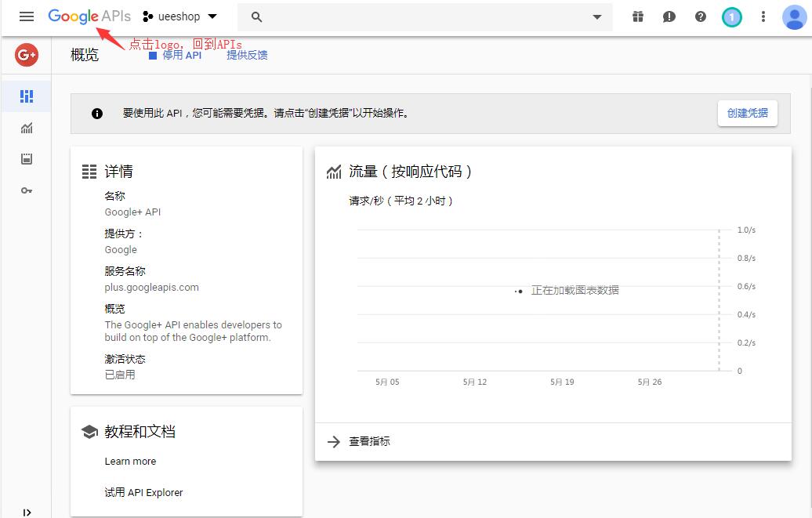Viewport: 812px width, 518px height.
Task: Click the search magnifier icon
Action: 256,17
